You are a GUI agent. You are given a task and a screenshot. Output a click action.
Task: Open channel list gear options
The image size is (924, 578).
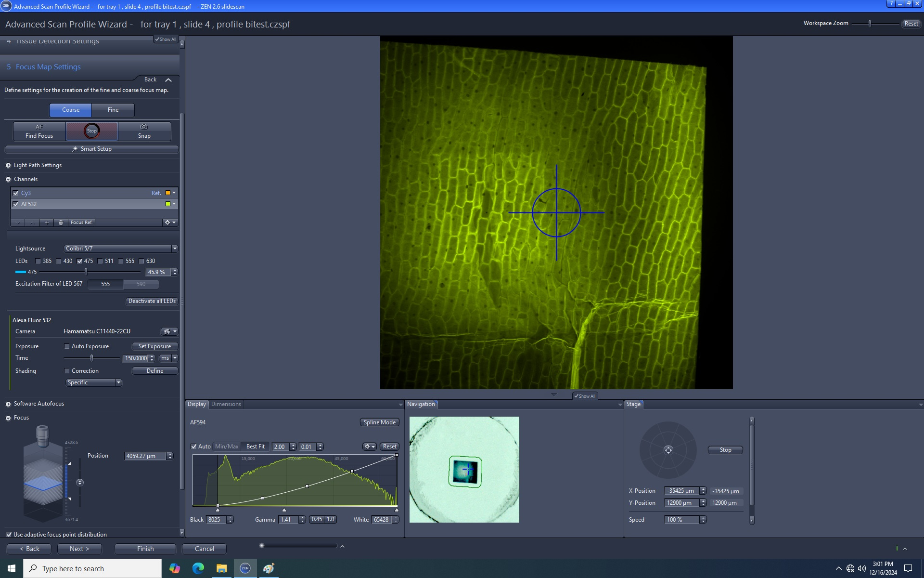click(170, 223)
